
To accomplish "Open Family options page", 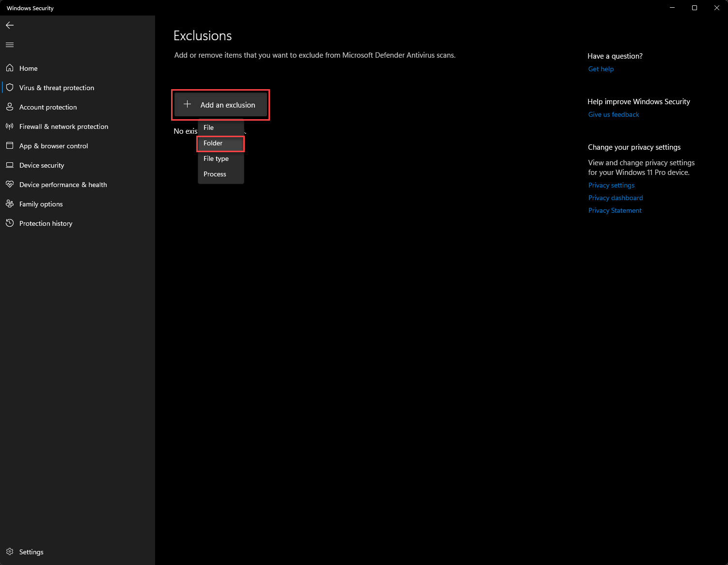I will [78, 204].
